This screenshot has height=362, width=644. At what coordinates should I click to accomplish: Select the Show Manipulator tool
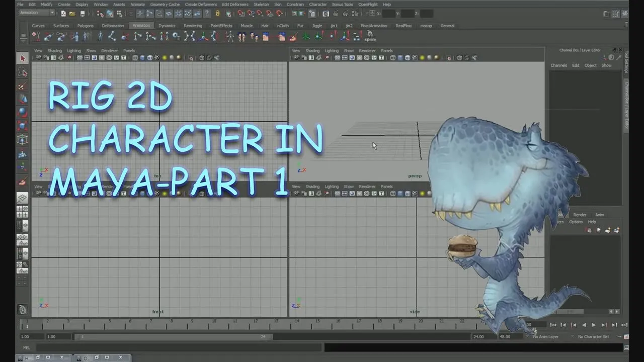tap(23, 167)
